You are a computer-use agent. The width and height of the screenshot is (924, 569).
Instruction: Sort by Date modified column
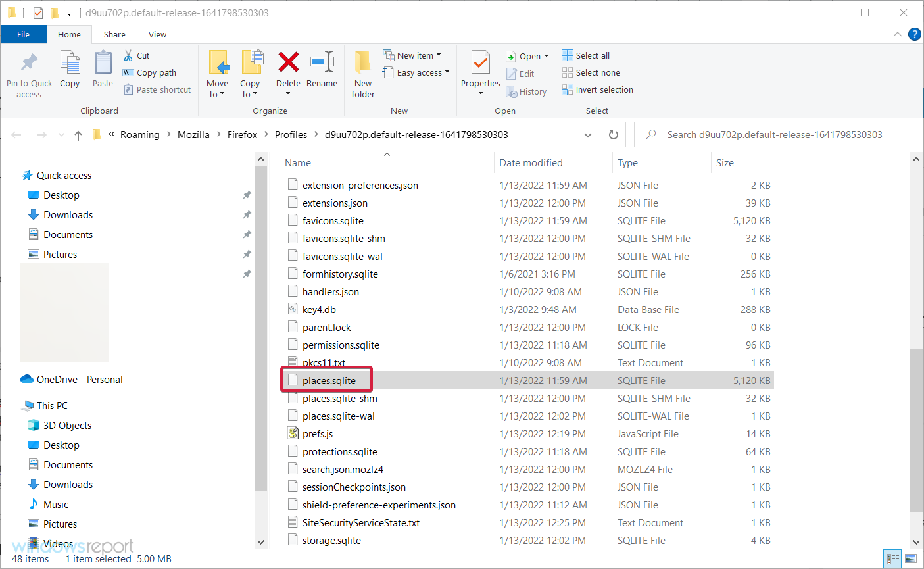click(531, 163)
